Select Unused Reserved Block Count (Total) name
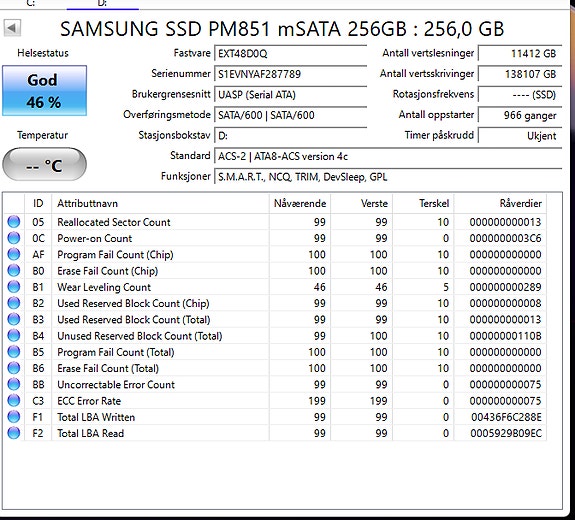The image size is (575, 520). coord(140,336)
